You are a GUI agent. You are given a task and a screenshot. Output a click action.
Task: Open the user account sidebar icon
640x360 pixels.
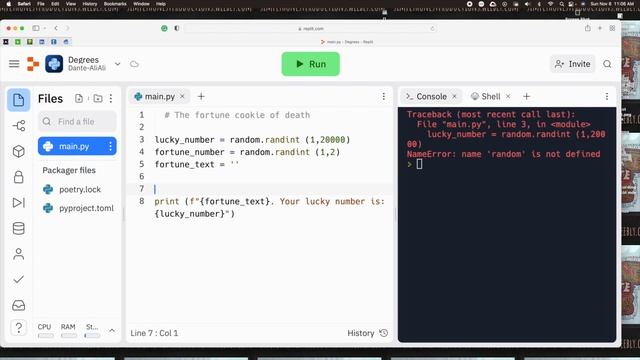(x=18, y=254)
